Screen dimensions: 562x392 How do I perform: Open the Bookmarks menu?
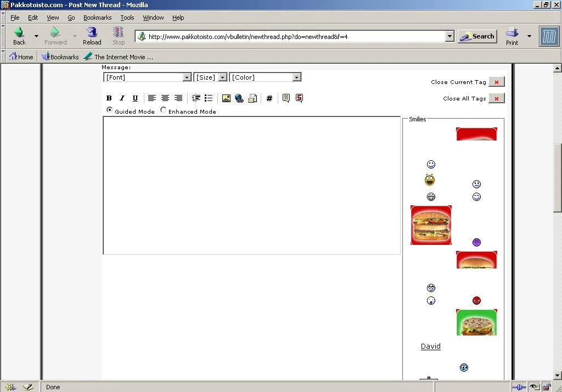[x=97, y=18]
